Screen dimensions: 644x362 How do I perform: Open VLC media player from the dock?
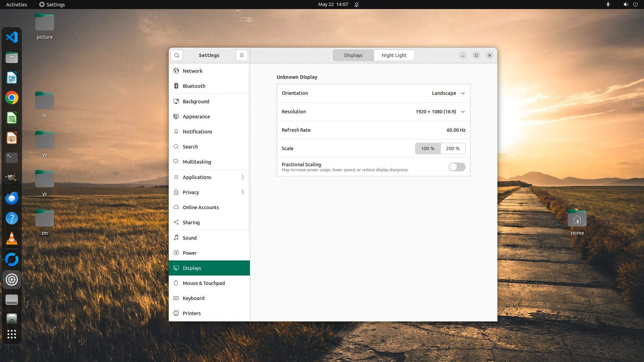(x=12, y=239)
